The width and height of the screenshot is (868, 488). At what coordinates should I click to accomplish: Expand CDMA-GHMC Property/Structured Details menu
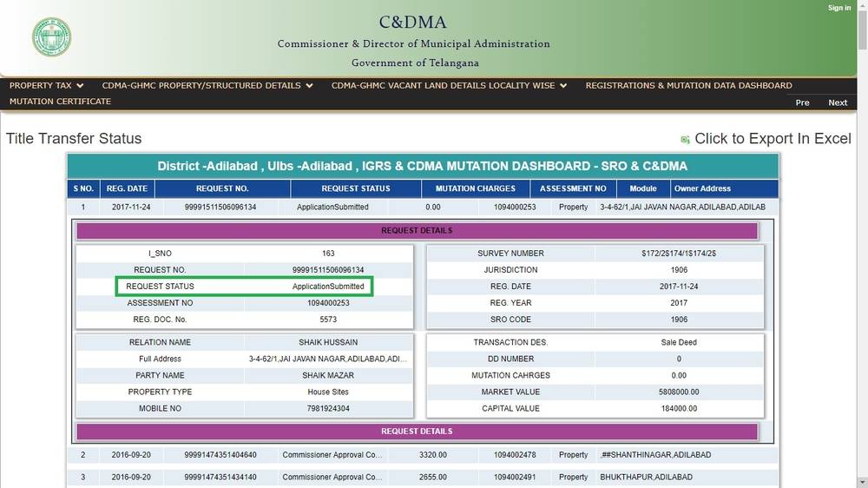[x=207, y=86]
